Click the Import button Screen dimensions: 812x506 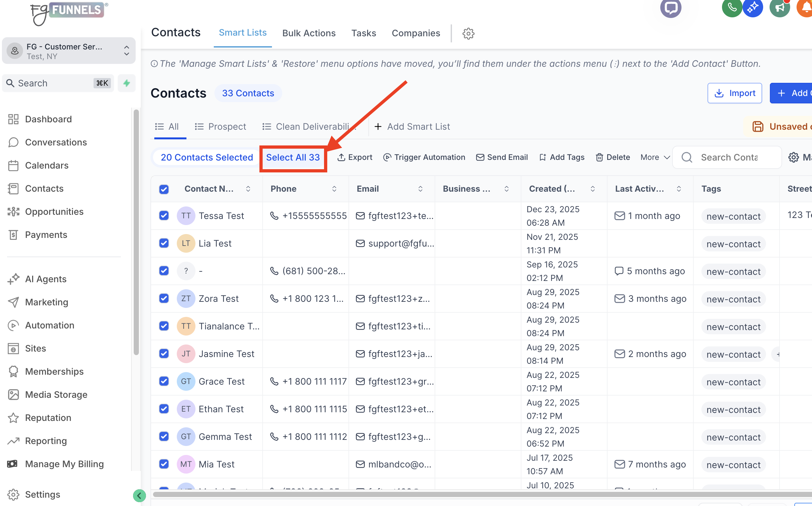tap(734, 93)
